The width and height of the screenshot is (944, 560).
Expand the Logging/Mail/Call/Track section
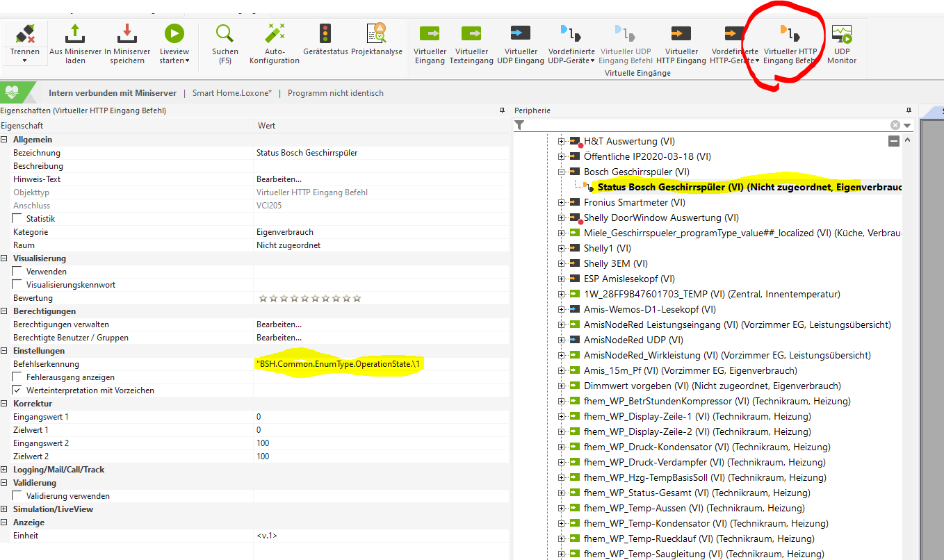5,470
